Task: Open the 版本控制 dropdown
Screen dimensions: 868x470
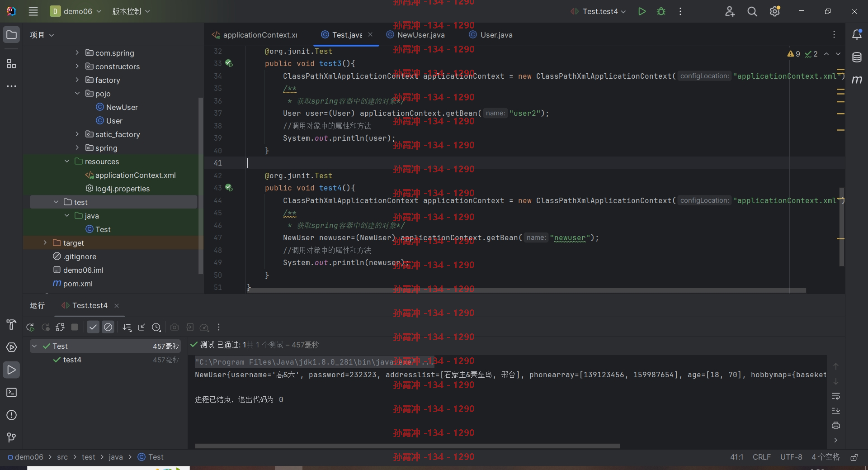Action: point(131,11)
